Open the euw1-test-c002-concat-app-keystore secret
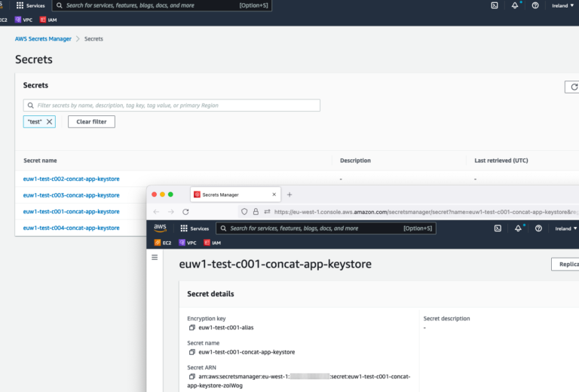 coord(71,179)
